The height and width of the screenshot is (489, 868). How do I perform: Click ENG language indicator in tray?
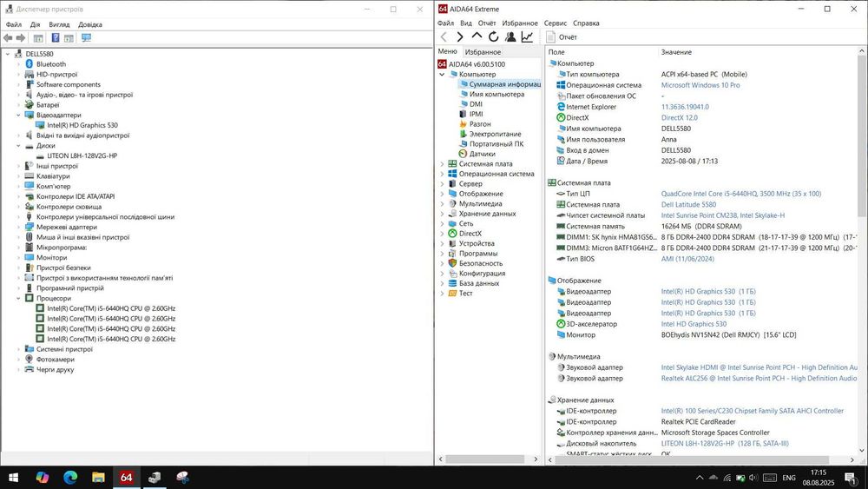789,478
